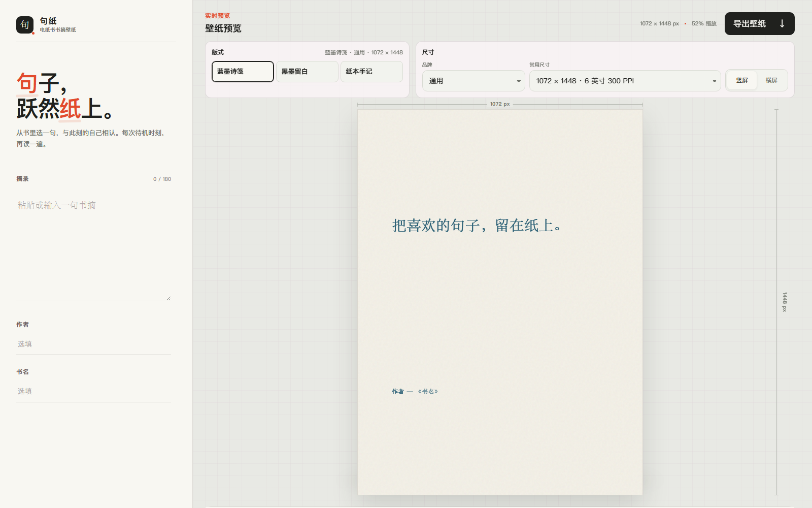
Task: Click the 0 / 180 character counter
Action: coord(162,179)
